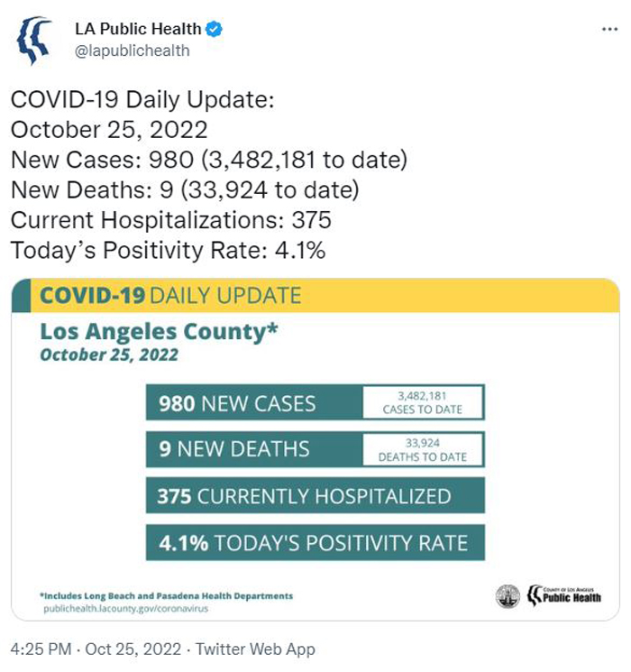Open LA Public Health profile avatar
Screen dimensions: 631x672
(x=34, y=41)
